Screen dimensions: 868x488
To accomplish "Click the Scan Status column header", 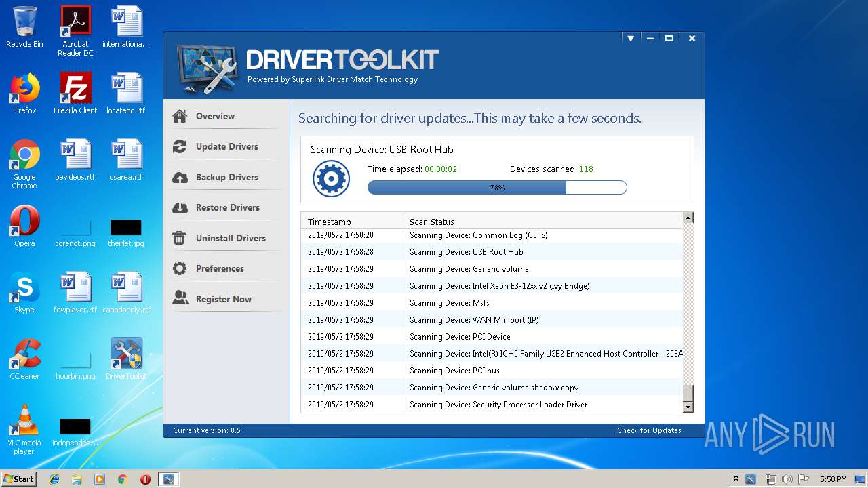I will click(x=543, y=222).
